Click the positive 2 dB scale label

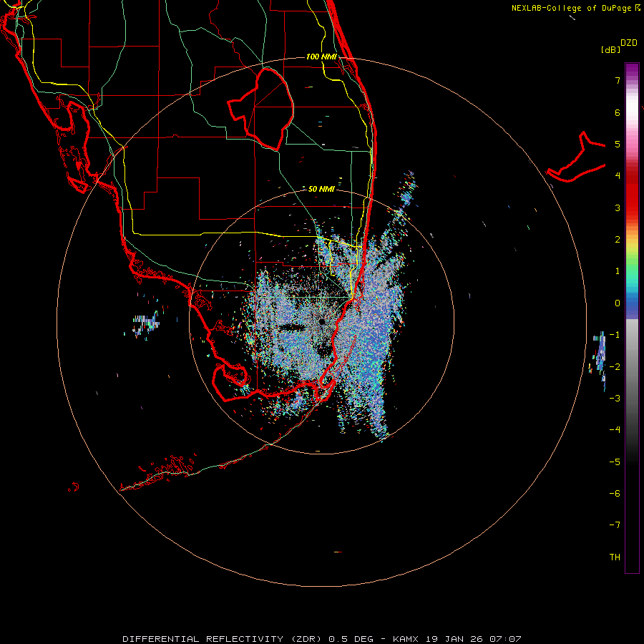tap(618, 240)
